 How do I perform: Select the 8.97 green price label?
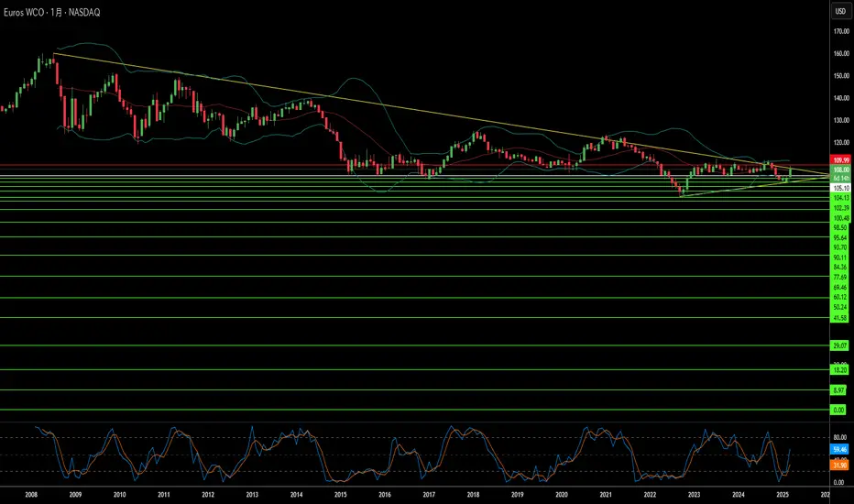pos(840,390)
